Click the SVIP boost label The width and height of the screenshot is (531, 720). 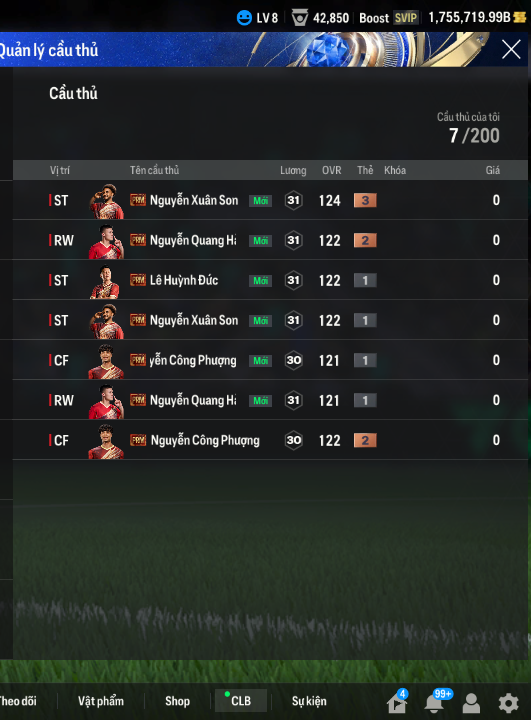coord(406,18)
